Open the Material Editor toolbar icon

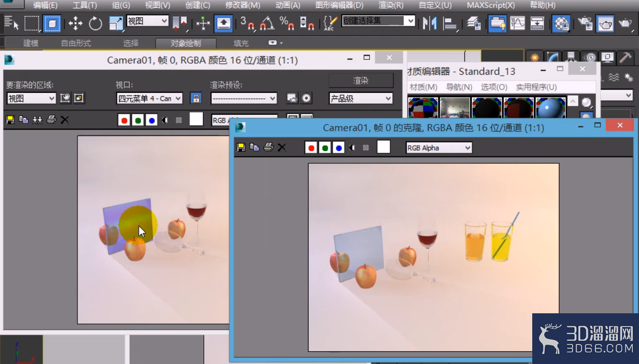coord(561,23)
